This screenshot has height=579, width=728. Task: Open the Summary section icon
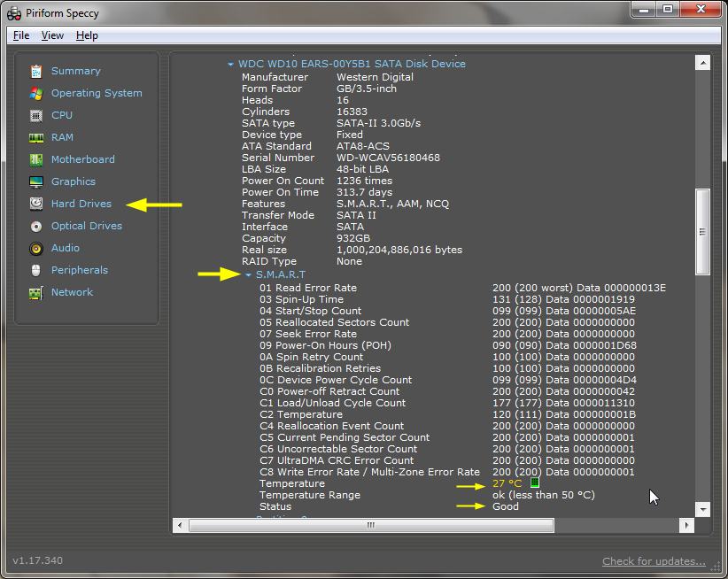36,72
